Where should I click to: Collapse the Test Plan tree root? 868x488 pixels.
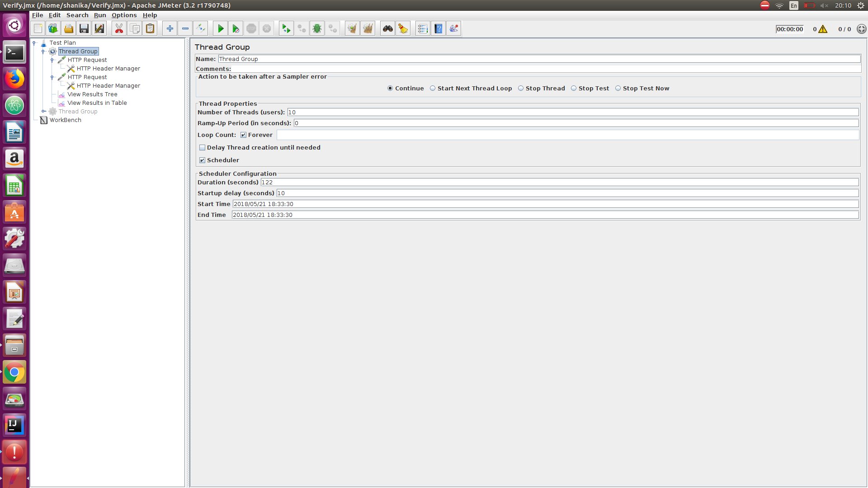tap(34, 43)
